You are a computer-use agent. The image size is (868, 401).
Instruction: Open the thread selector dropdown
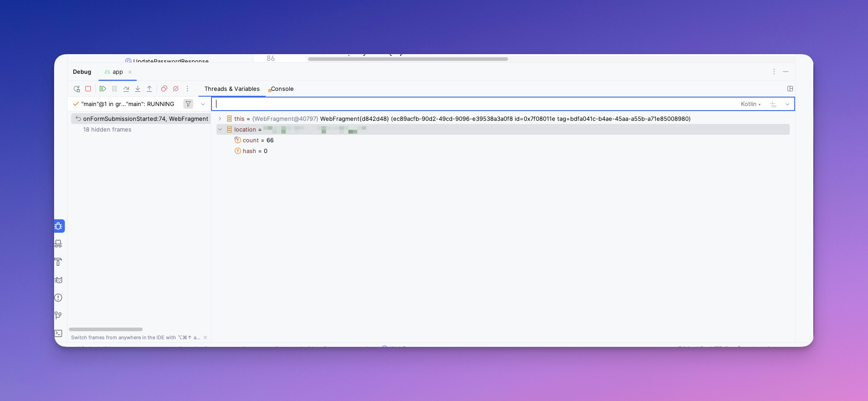[203, 104]
